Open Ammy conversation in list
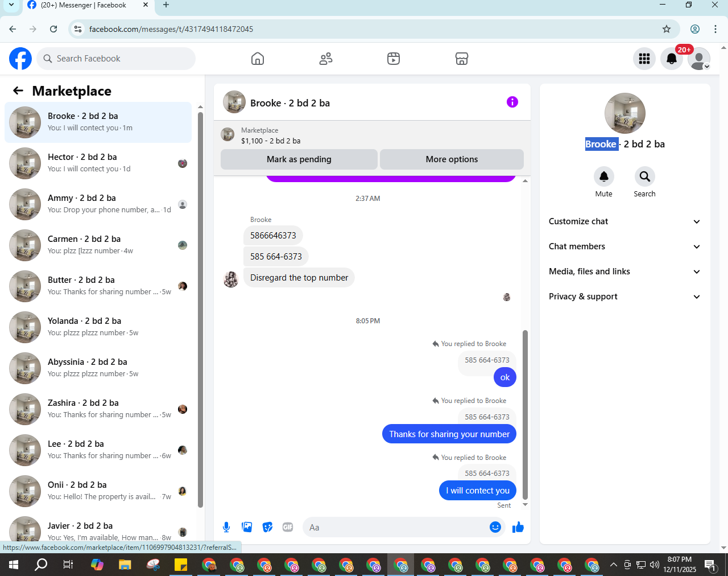Screen dimensions: 728x576 98,204
